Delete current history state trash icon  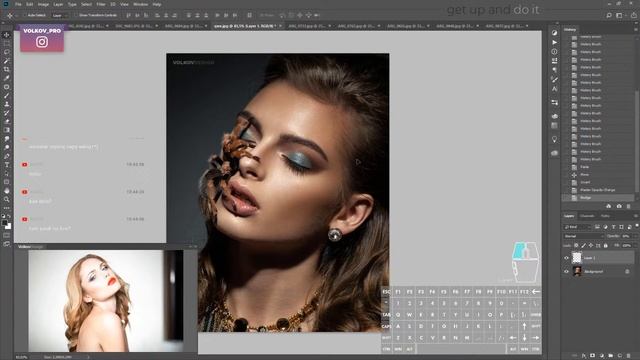point(629,206)
